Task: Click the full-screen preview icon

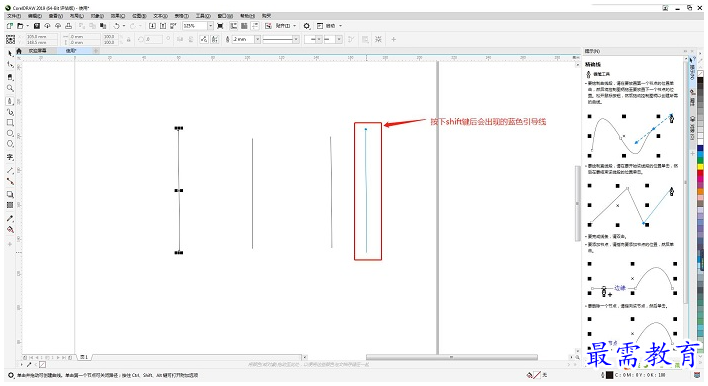Action: point(220,26)
